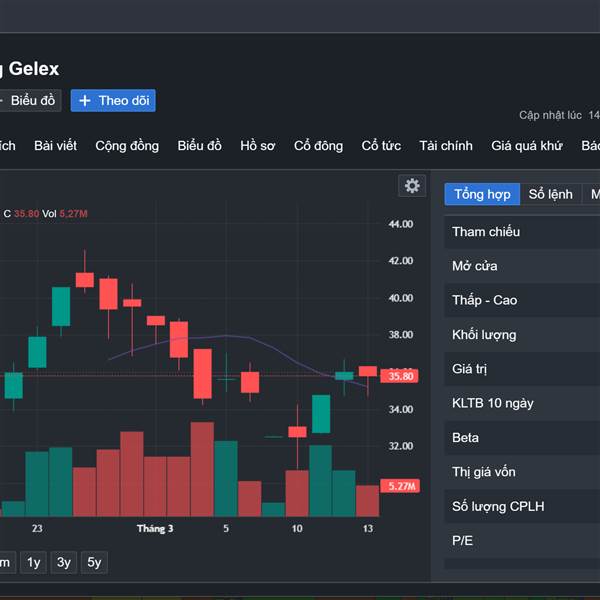Click the Tháng 3 date marker
This screenshot has height=600, width=600.
pyautogui.click(x=155, y=528)
